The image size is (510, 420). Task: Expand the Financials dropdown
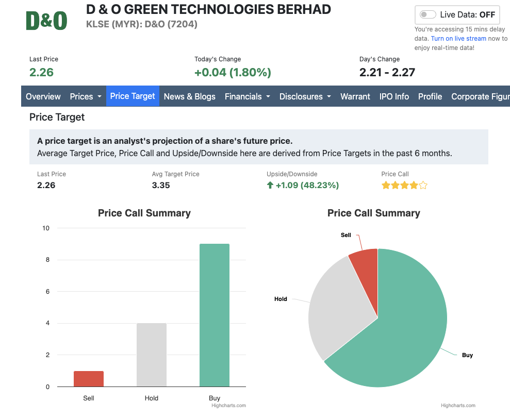click(x=248, y=96)
